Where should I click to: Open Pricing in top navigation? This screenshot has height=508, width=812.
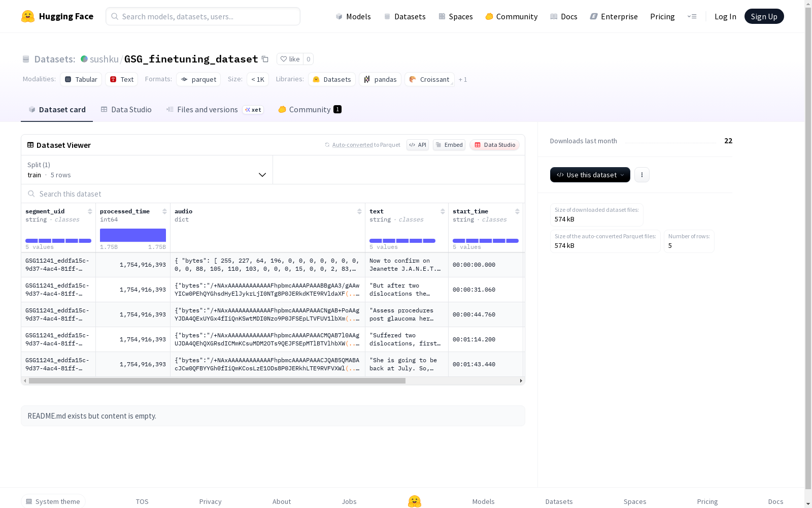pyautogui.click(x=662, y=16)
